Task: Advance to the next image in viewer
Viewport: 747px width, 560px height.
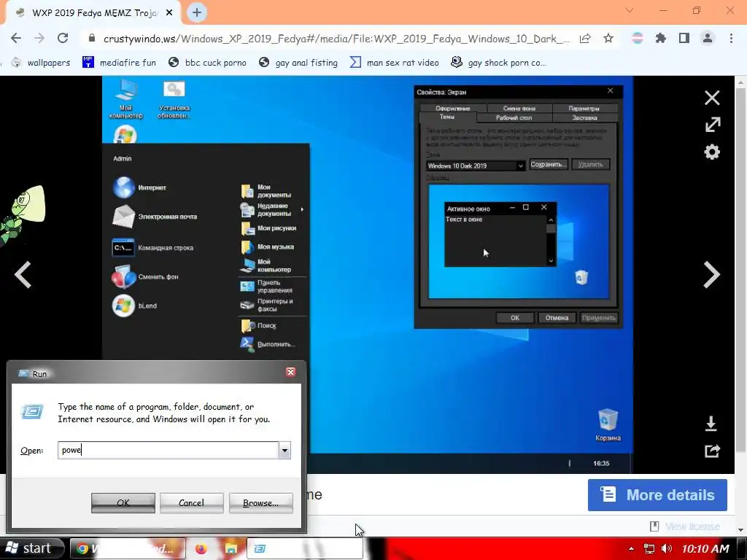Action: coord(711,275)
